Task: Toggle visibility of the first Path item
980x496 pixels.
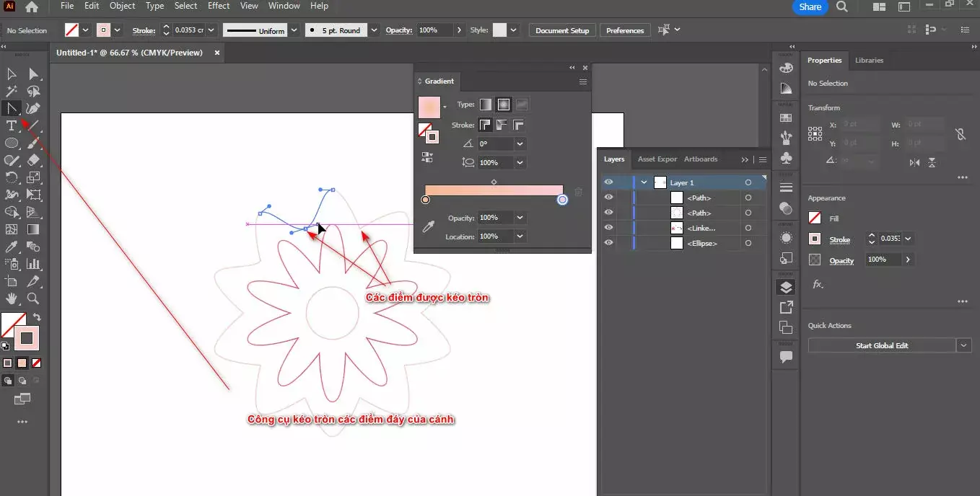Action: [609, 197]
